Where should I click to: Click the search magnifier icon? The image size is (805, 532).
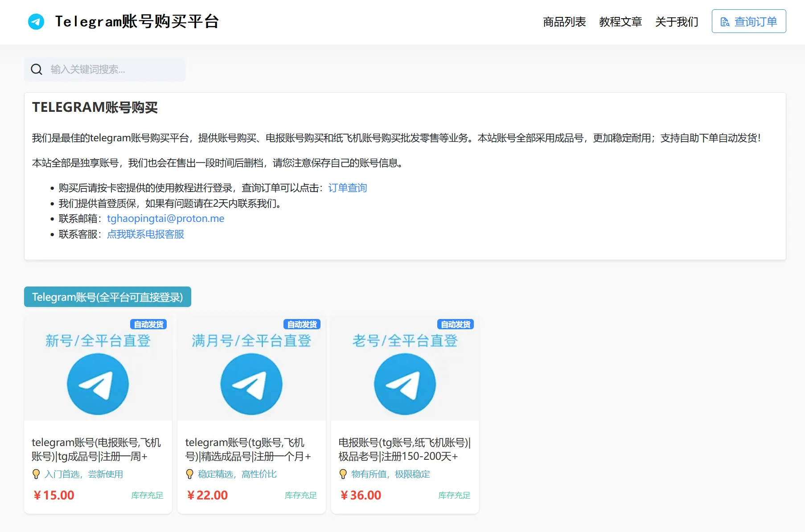click(x=37, y=70)
